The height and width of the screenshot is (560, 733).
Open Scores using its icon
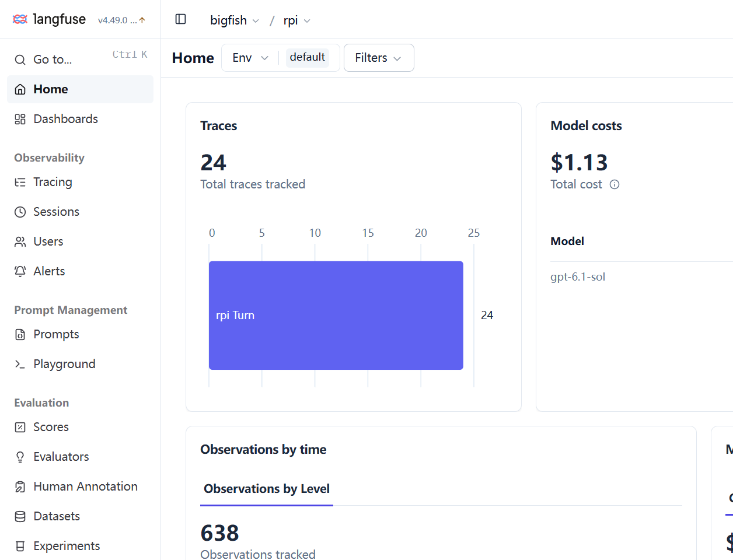[20, 427]
